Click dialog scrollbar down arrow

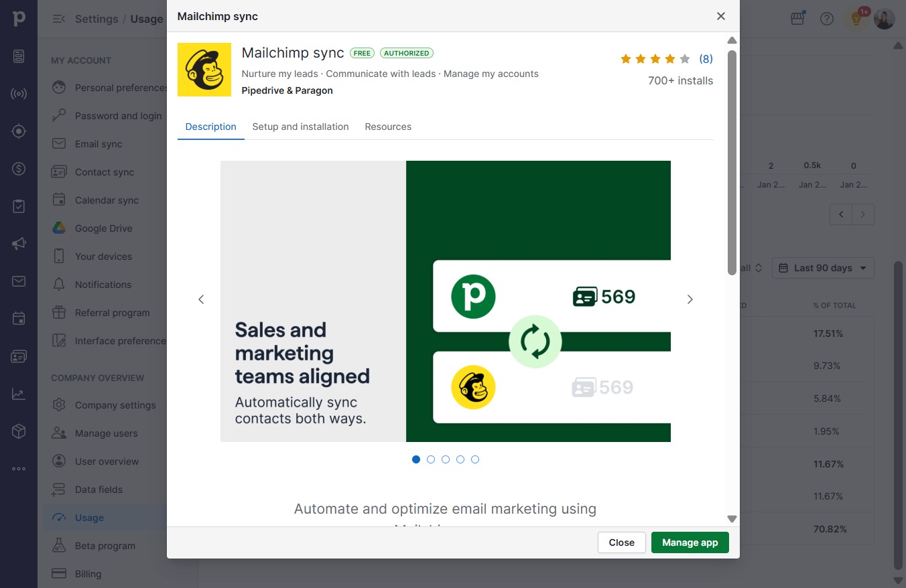tap(732, 519)
